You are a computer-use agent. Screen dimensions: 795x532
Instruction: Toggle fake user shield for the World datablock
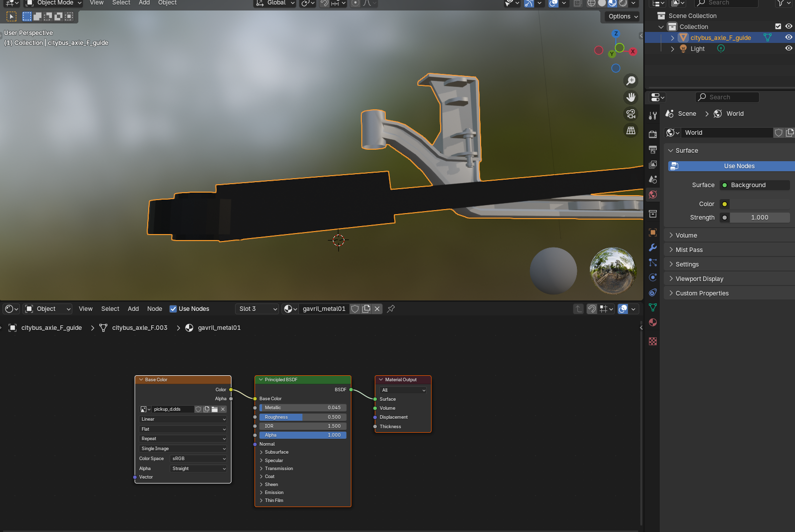click(x=779, y=133)
